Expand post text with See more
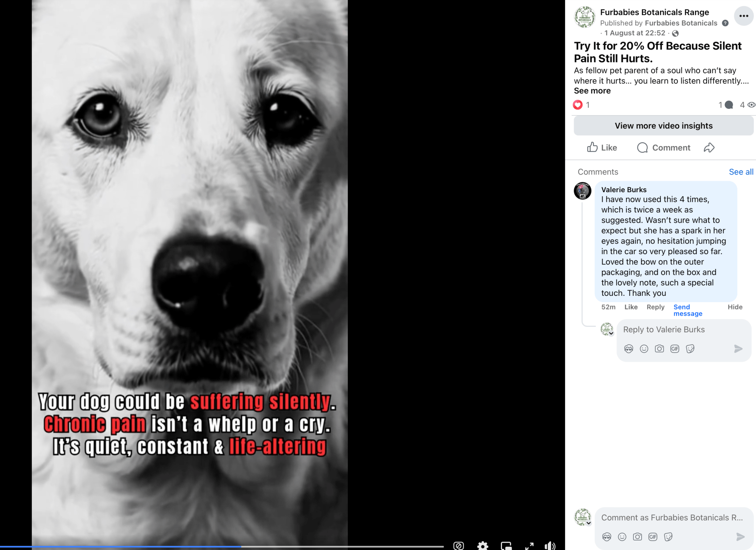Screen dimensions: 756x550 [592, 91]
